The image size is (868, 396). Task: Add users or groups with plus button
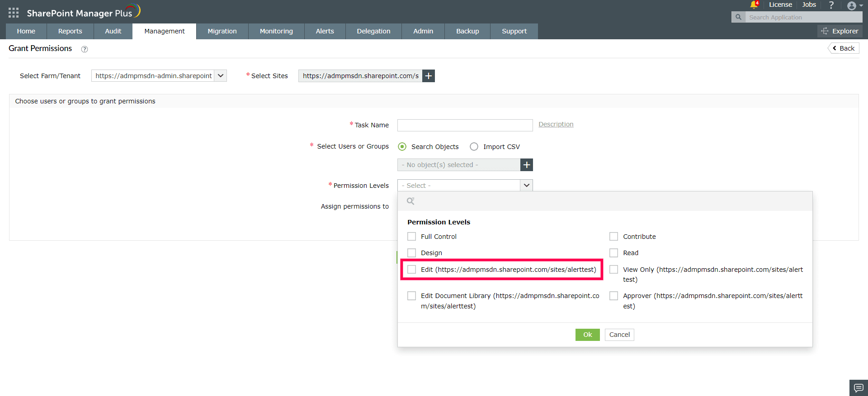pyautogui.click(x=527, y=165)
